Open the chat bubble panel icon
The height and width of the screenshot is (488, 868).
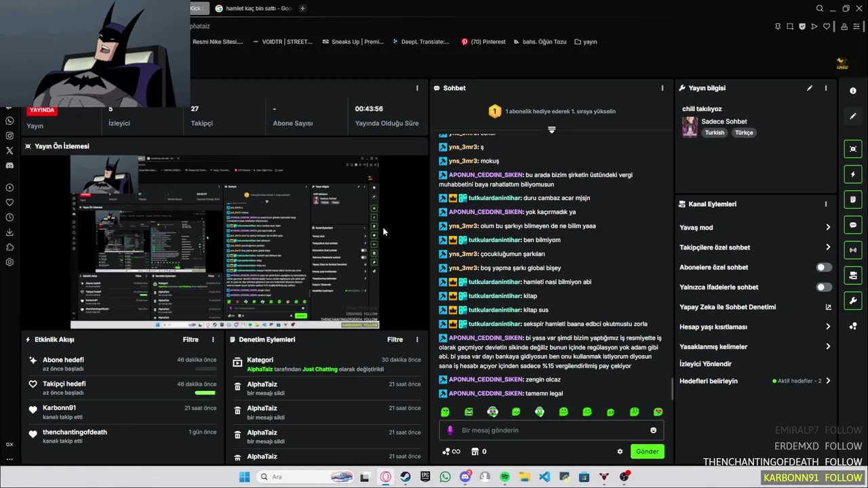(853, 225)
